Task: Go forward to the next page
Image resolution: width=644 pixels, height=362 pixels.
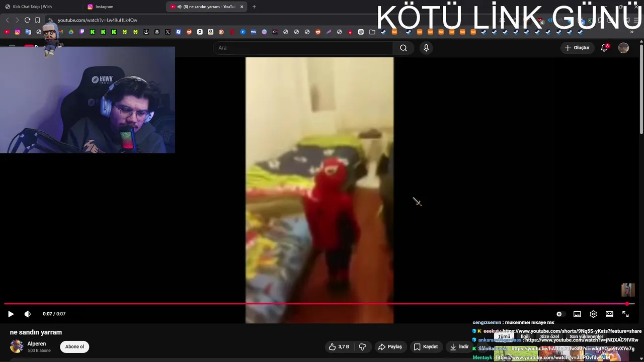Action: coord(17,20)
